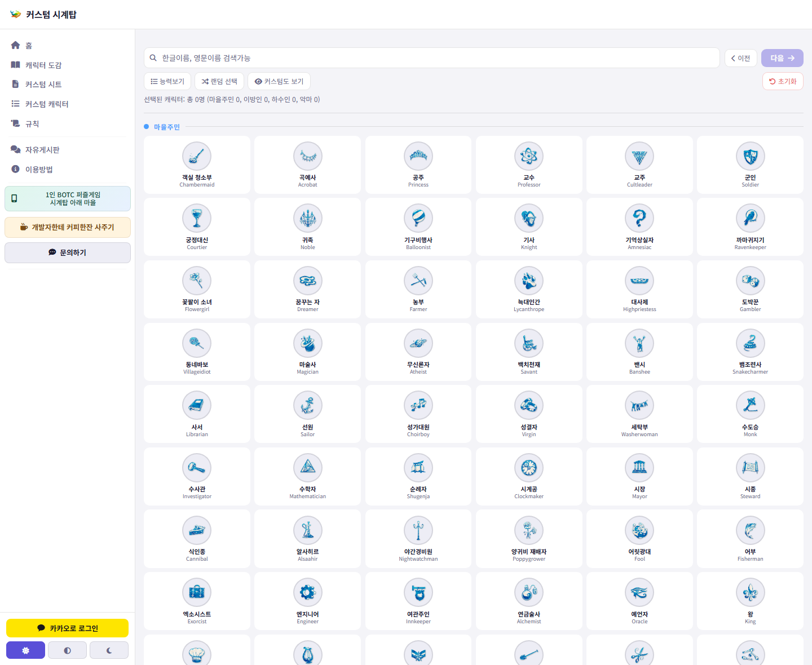Select the Fool jester icon

click(x=639, y=530)
